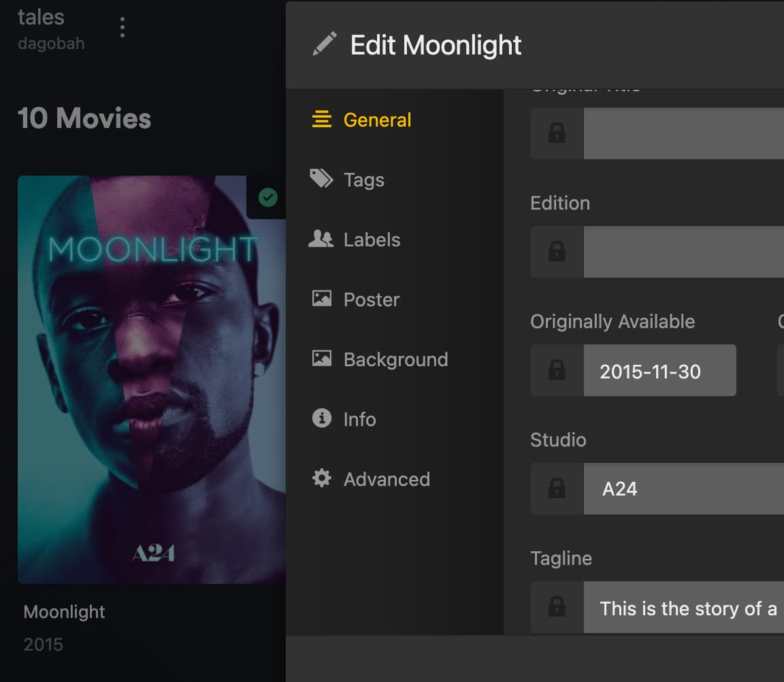Click the Edition field label
This screenshot has width=784, height=682.
pos(560,203)
